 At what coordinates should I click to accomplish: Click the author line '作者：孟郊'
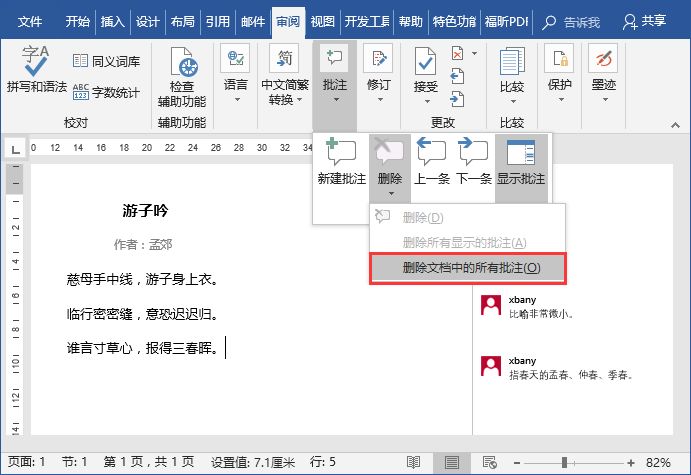tap(143, 244)
